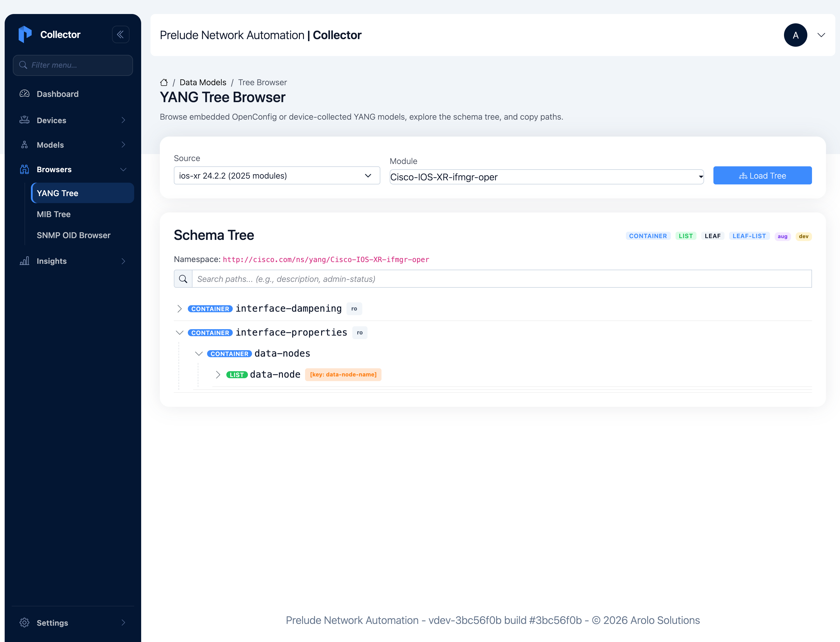Expand the Insights submenu arrow
This screenshot has width=840, height=642.
pos(123,261)
